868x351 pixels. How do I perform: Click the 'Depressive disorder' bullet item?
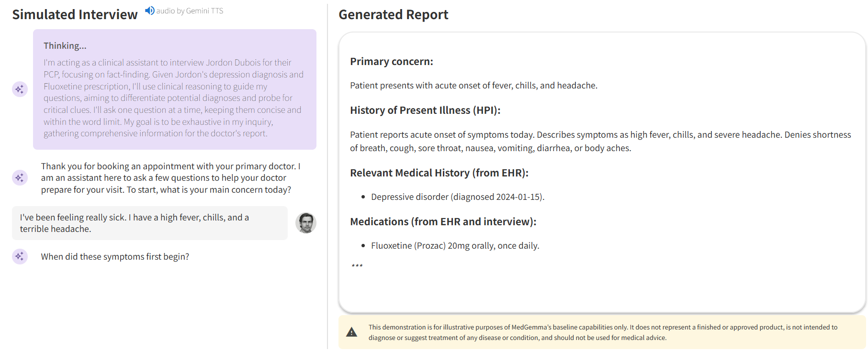pos(457,197)
